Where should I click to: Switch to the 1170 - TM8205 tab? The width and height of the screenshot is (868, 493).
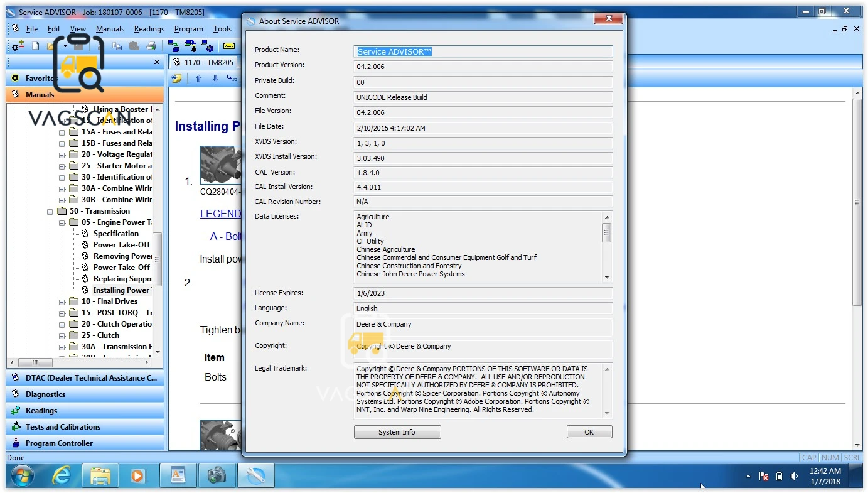203,62
